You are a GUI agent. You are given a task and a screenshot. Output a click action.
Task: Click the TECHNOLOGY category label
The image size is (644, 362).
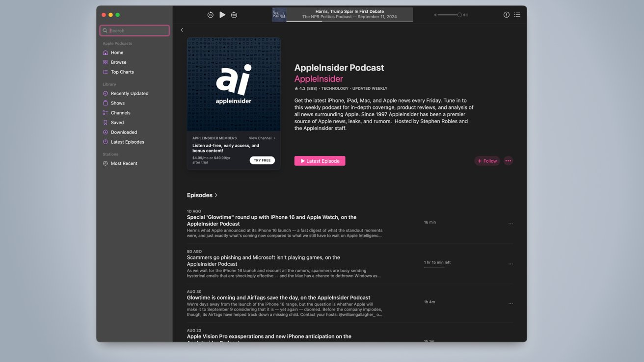click(335, 89)
